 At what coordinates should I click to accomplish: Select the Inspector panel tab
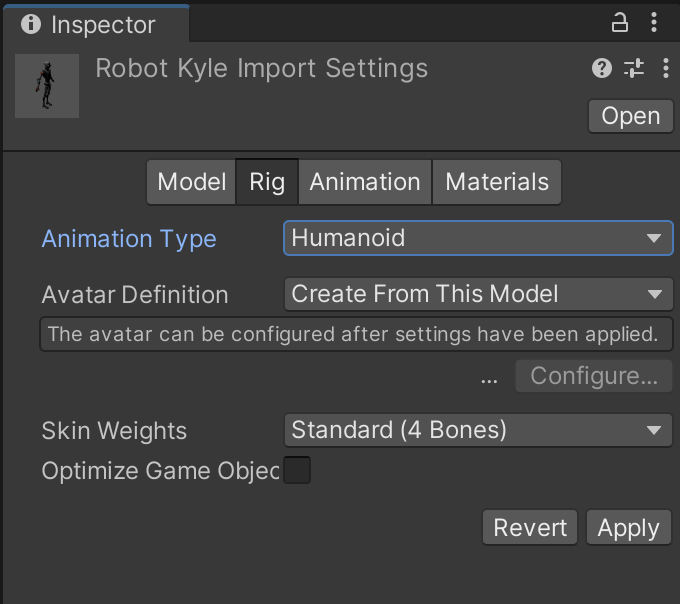tap(95, 24)
